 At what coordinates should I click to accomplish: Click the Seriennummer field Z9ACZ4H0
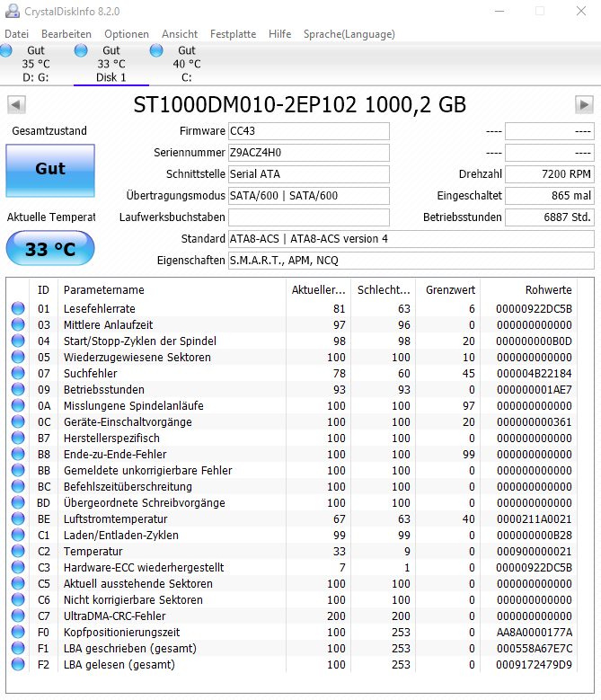(x=309, y=153)
